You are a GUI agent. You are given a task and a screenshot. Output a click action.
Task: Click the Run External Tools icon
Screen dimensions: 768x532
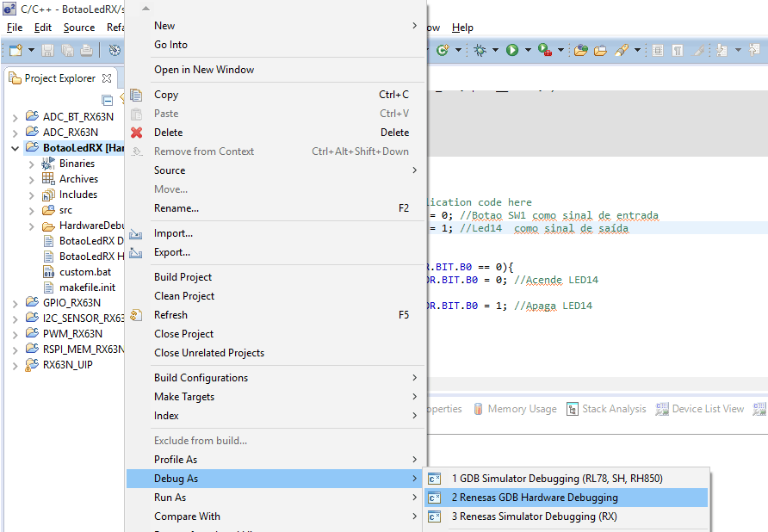click(545, 50)
